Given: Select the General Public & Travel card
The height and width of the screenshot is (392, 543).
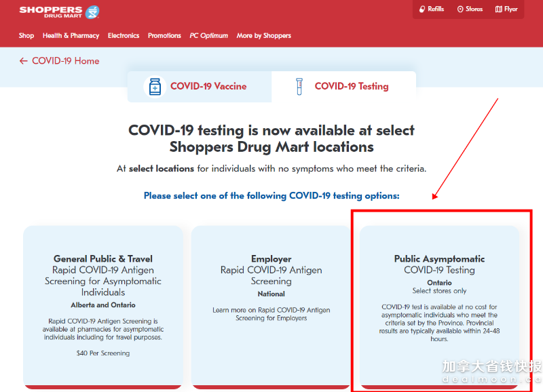Looking at the screenshot, I should [103, 307].
